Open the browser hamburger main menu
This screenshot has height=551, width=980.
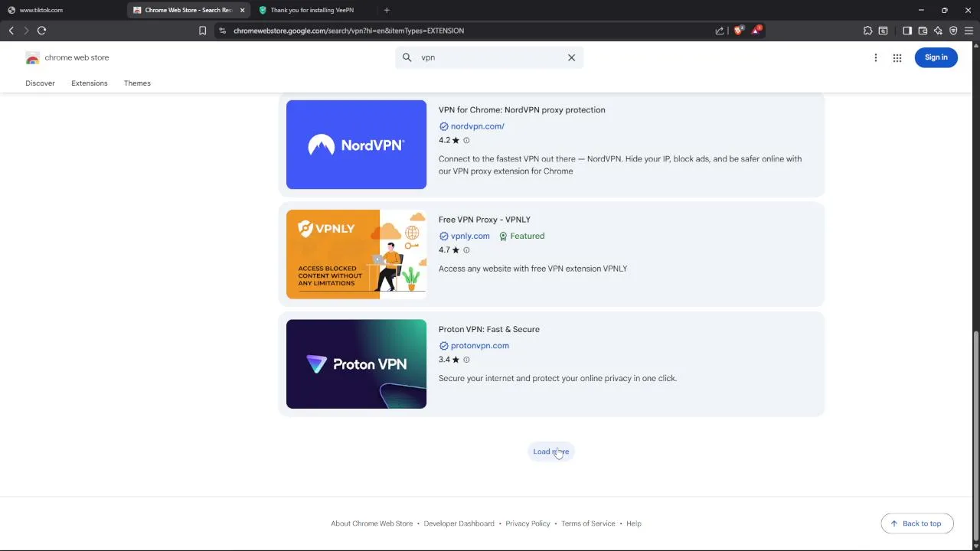click(969, 31)
